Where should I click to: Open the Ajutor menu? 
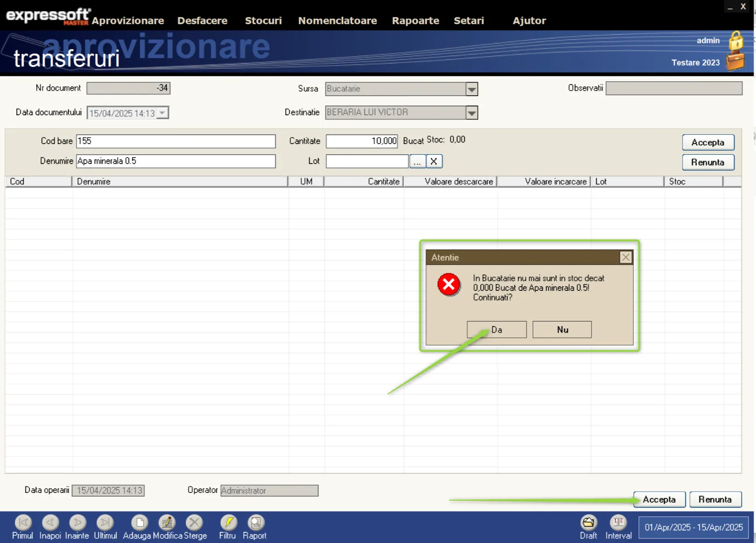pos(529,20)
